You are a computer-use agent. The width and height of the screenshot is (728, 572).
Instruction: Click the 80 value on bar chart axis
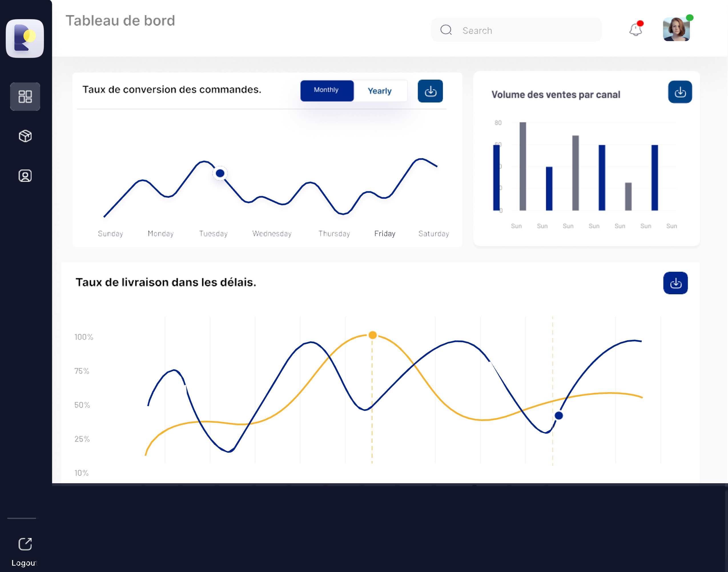(498, 122)
